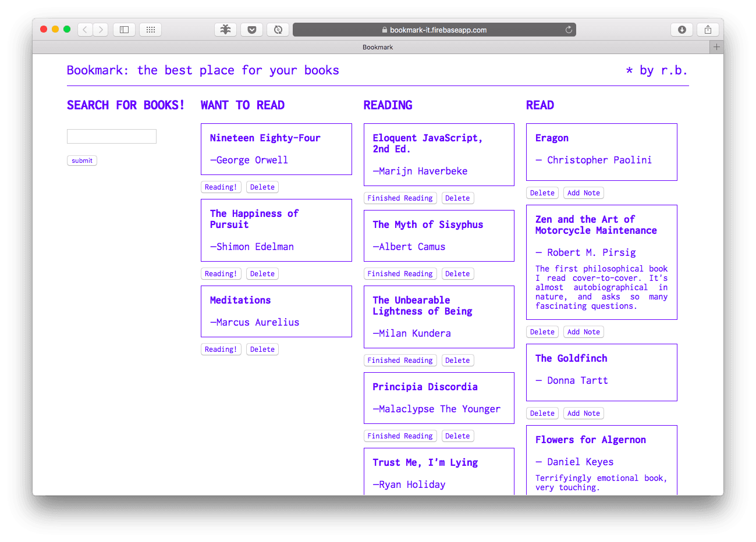
Task: Click the circular sync extension icon
Action: (278, 30)
